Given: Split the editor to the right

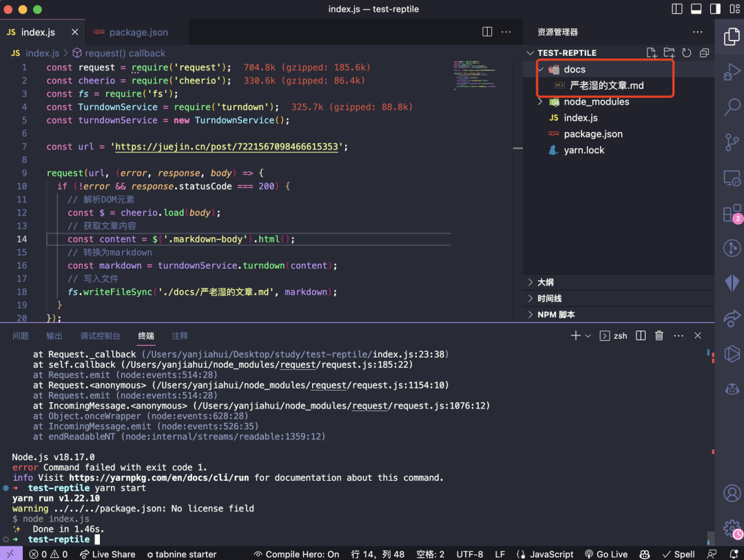Looking at the screenshot, I should pos(487,32).
